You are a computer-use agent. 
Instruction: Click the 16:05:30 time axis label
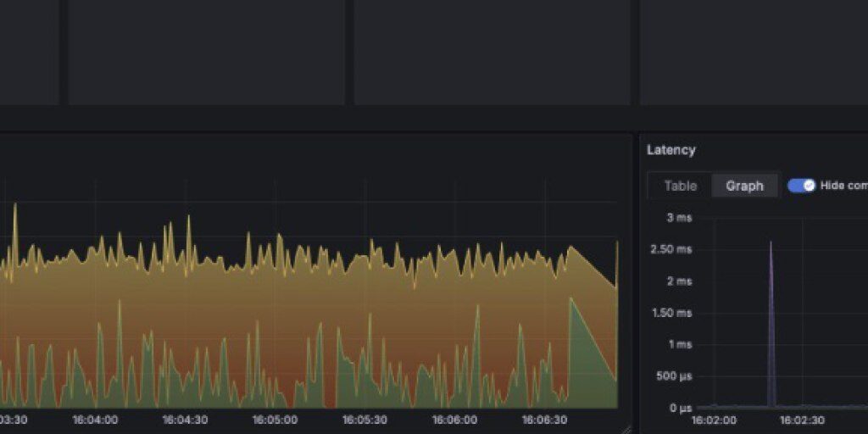(364, 420)
